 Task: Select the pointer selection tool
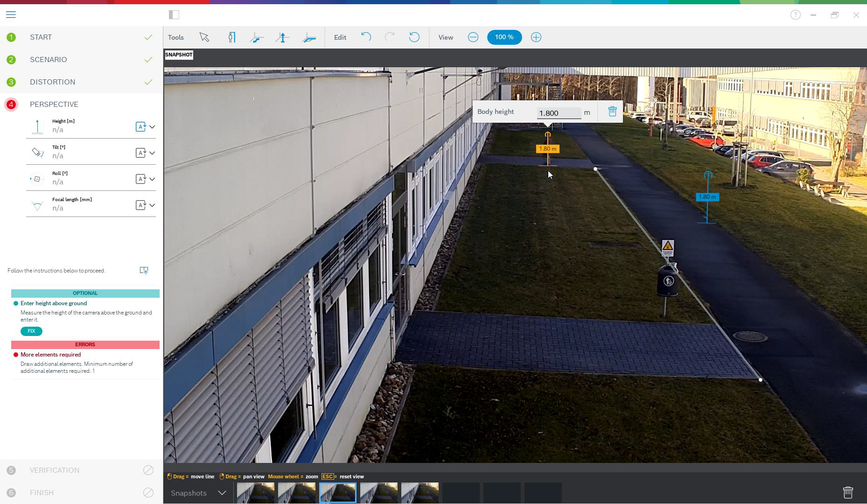tap(204, 37)
